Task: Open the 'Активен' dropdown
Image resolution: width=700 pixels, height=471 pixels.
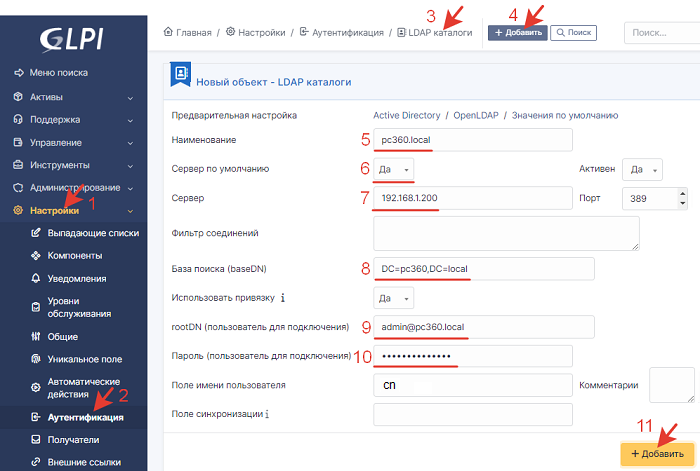Action: coord(640,170)
